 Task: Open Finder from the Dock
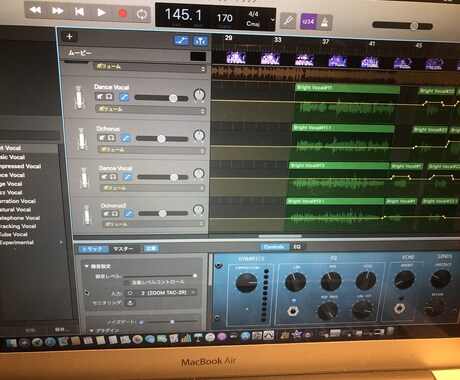pos(11,343)
